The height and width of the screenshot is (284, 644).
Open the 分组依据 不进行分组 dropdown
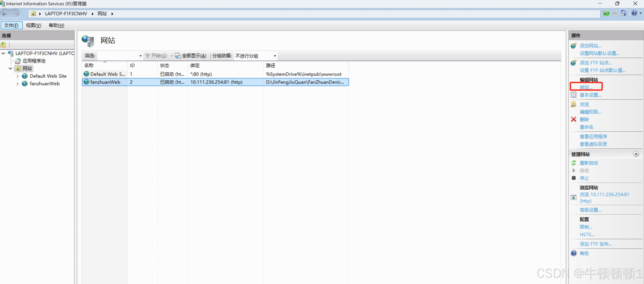pyautogui.click(x=275, y=56)
